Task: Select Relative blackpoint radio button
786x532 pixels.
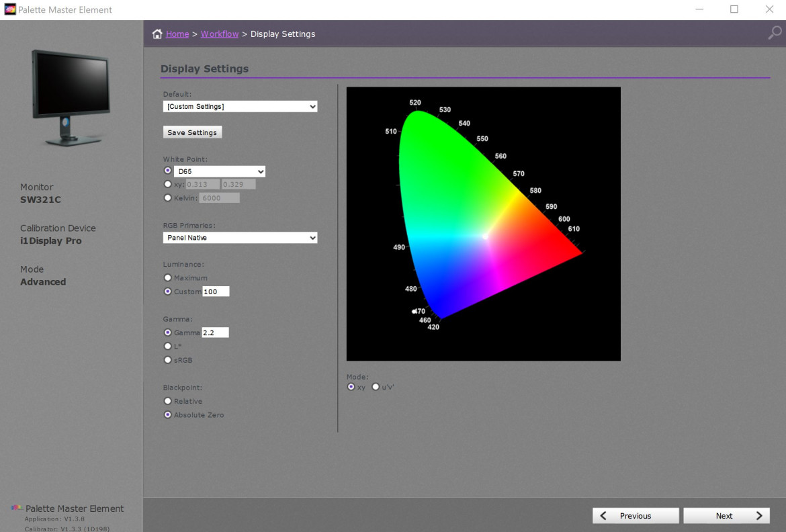Action: (x=168, y=400)
